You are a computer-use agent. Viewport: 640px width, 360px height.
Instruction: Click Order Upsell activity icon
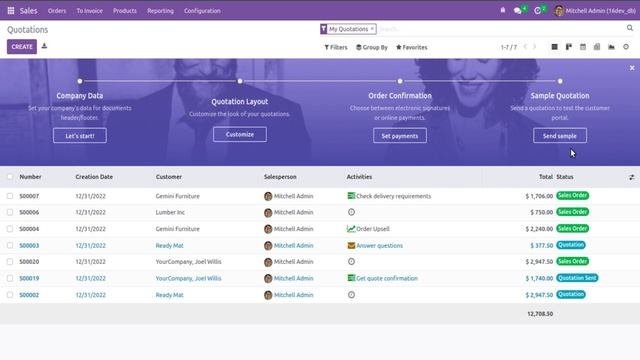point(351,229)
